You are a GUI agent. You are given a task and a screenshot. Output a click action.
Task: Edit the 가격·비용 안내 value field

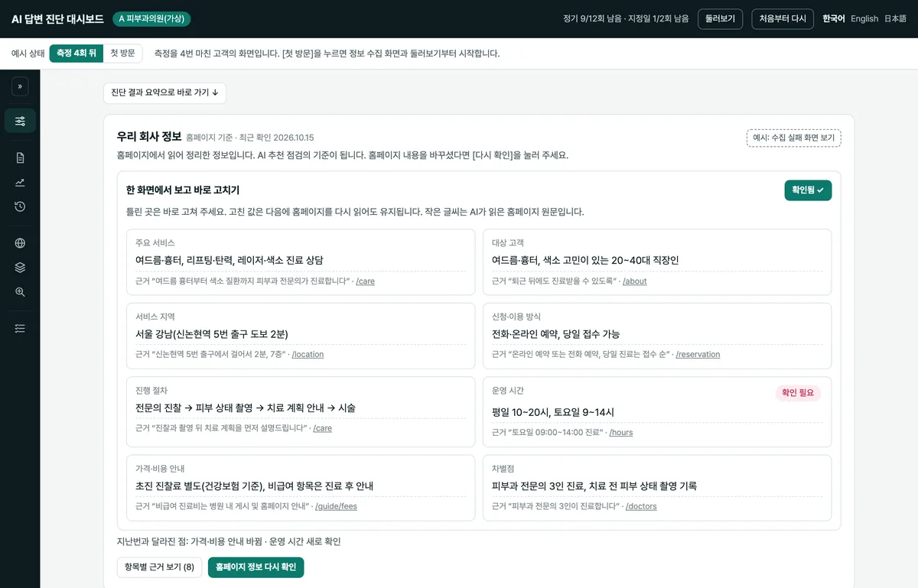301,486
